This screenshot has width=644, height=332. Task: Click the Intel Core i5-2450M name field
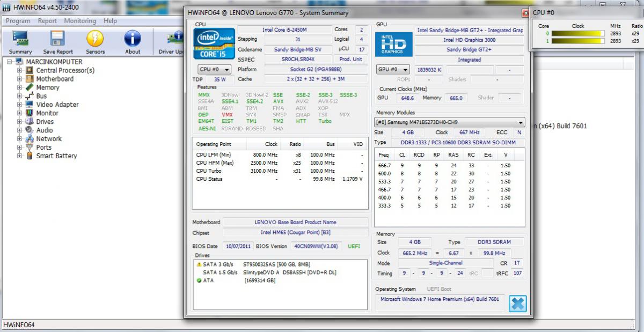(x=284, y=29)
